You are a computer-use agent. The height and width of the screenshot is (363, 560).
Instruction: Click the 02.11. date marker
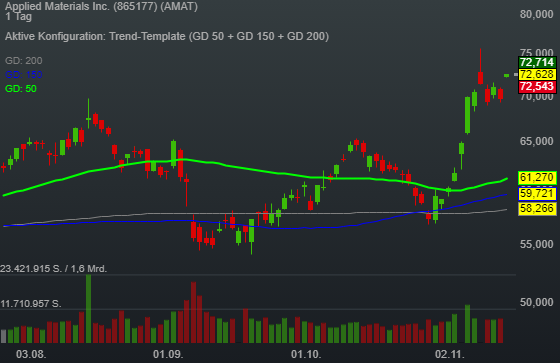[450, 354]
